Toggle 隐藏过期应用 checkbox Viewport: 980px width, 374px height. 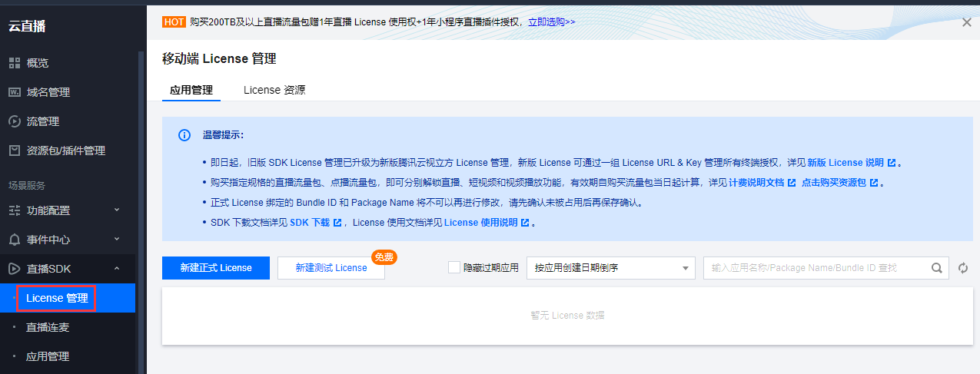pyautogui.click(x=454, y=267)
